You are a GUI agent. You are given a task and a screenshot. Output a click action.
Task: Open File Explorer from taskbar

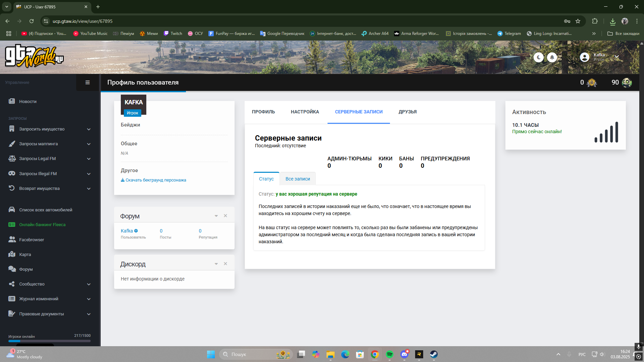(331, 354)
